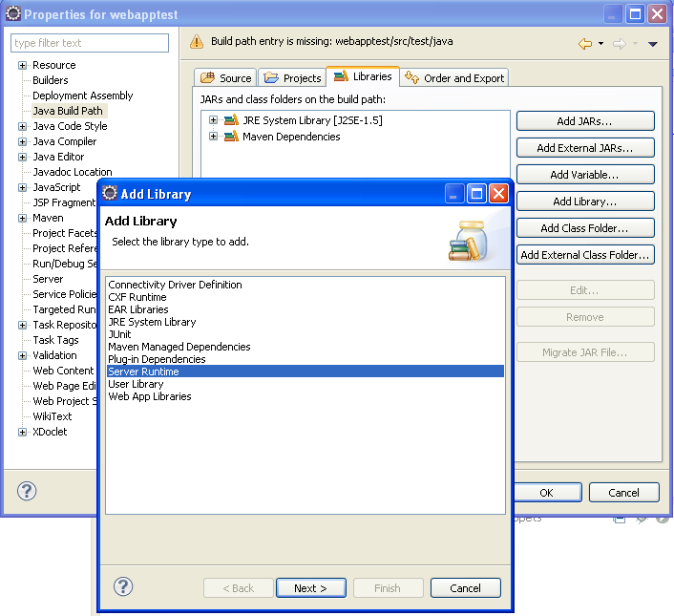Click the Add External Class Folder... button
674x616 pixels.
point(585,255)
